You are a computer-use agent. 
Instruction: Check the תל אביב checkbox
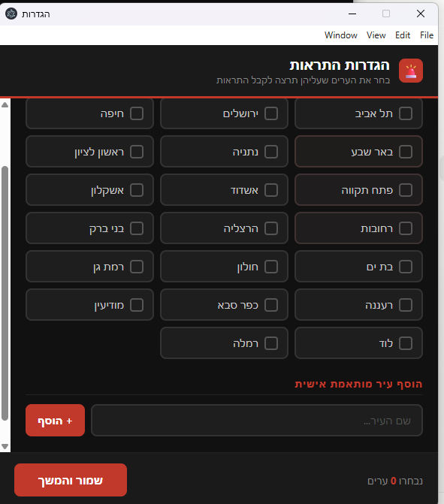pos(406,113)
